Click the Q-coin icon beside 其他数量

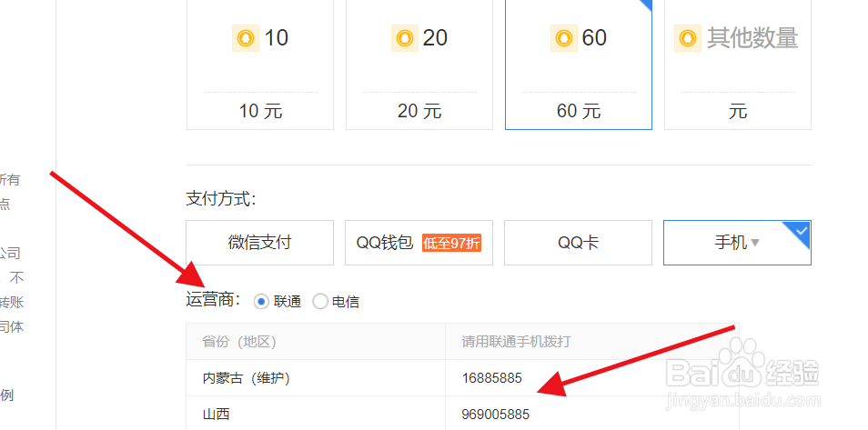click(x=688, y=38)
